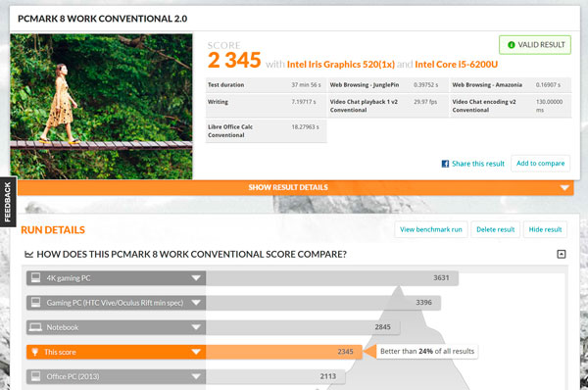Click the green Valid Result info icon
588x390 pixels.
point(511,45)
